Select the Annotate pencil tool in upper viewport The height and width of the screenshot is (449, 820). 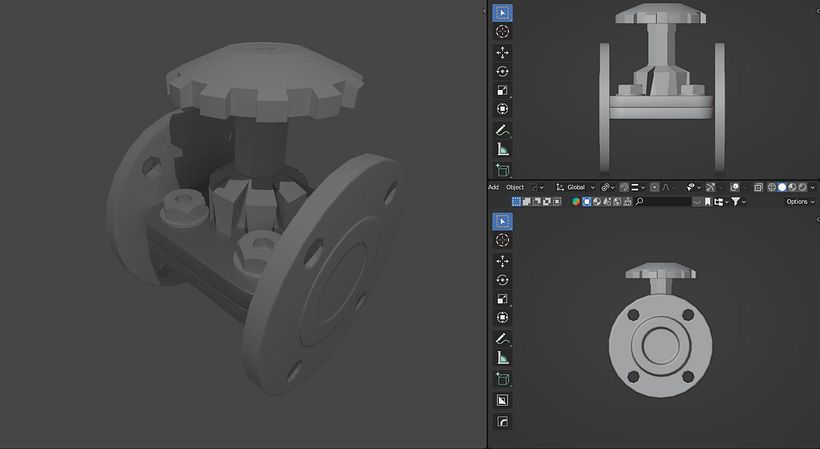[x=502, y=130]
